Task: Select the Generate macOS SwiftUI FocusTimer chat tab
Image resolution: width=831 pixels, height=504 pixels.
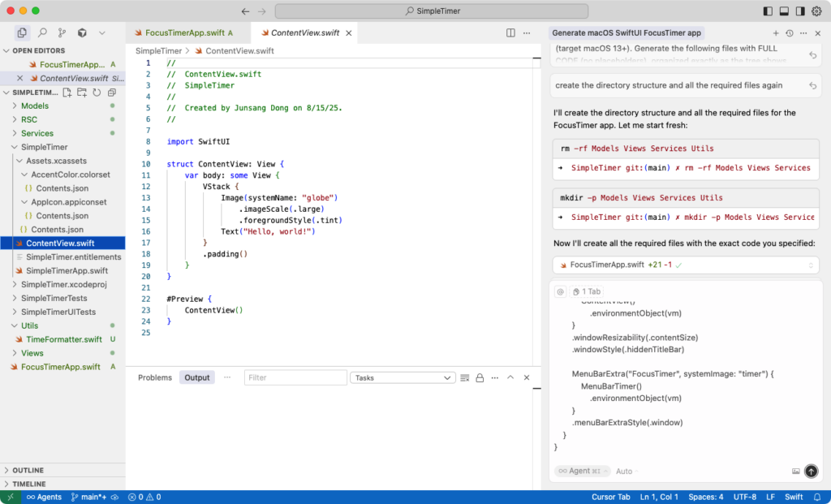Action: pos(626,32)
